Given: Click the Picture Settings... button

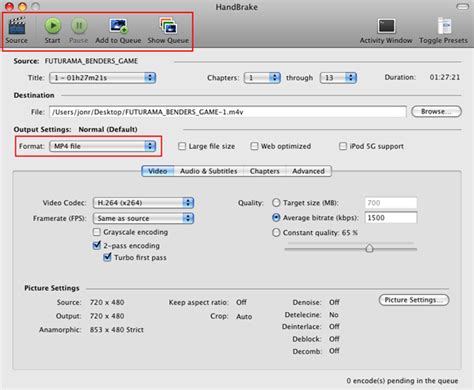Looking at the screenshot, I should (414, 300).
